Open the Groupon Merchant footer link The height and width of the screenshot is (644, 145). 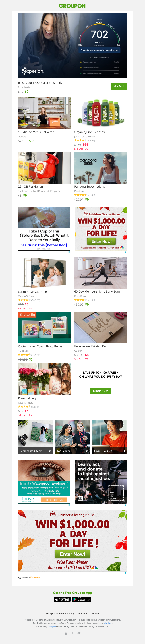(56, 613)
